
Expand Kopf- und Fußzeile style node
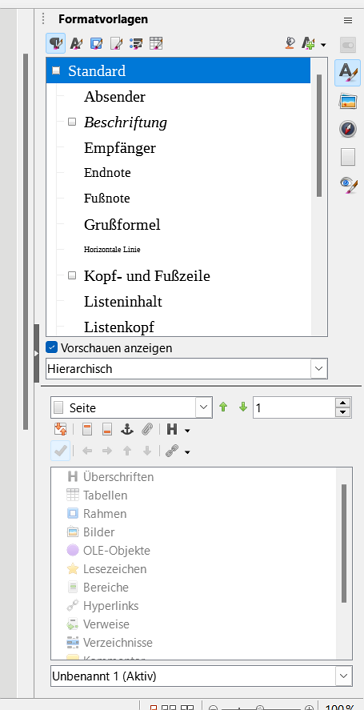(72, 275)
